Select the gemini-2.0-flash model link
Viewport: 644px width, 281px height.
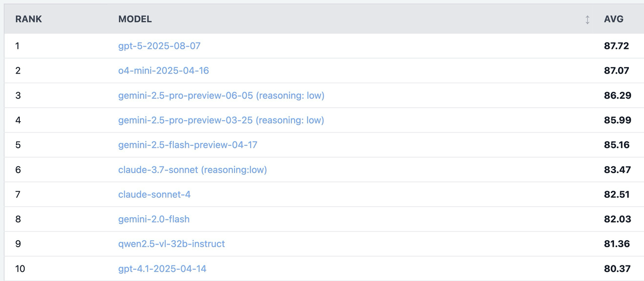(x=154, y=219)
